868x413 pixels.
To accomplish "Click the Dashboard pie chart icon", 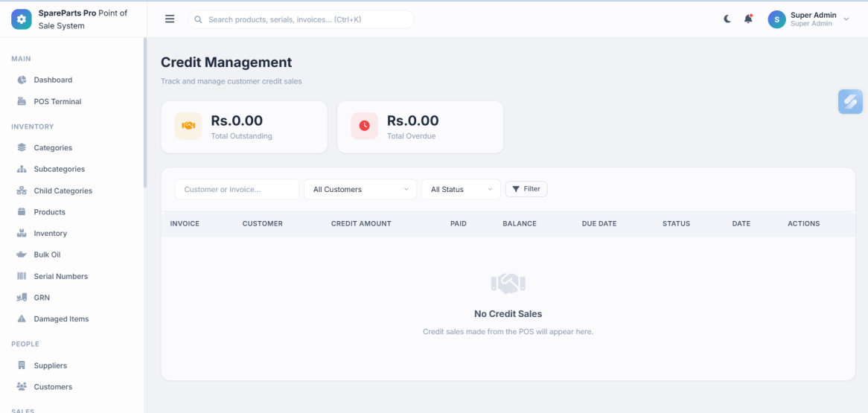I will pos(22,80).
